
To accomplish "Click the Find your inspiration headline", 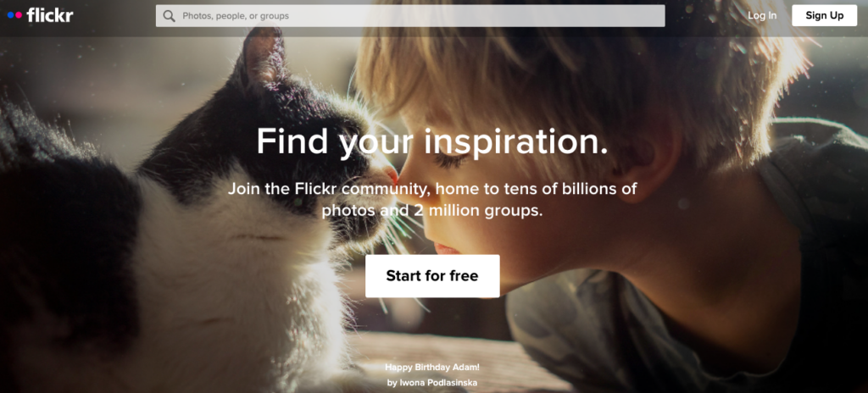I will (x=432, y=141).
